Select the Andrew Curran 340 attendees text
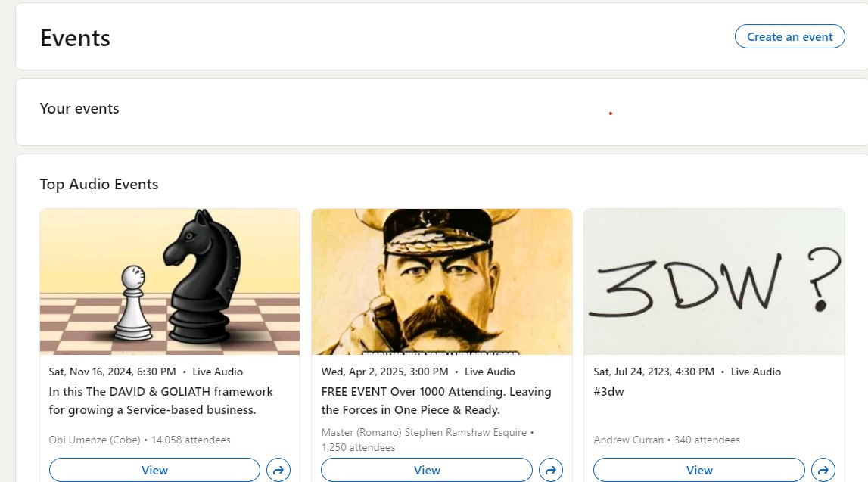 pos(667,440)
